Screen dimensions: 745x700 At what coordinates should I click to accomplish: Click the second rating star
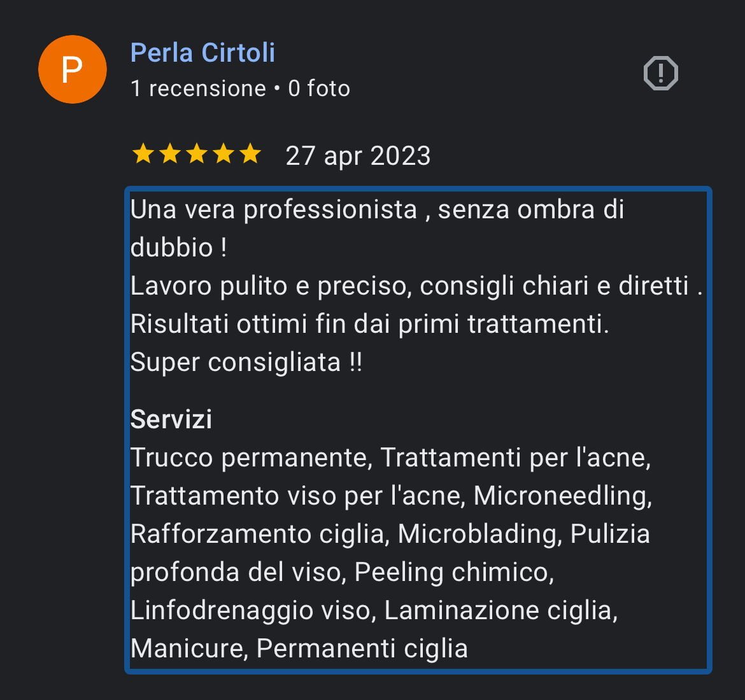170,154
